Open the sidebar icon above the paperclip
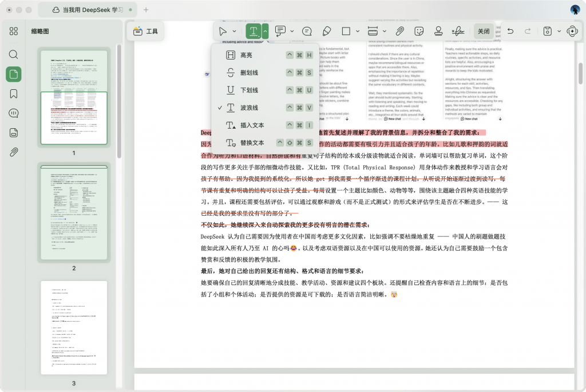Viewport: 586px width, 392px height. pos(14,133)
